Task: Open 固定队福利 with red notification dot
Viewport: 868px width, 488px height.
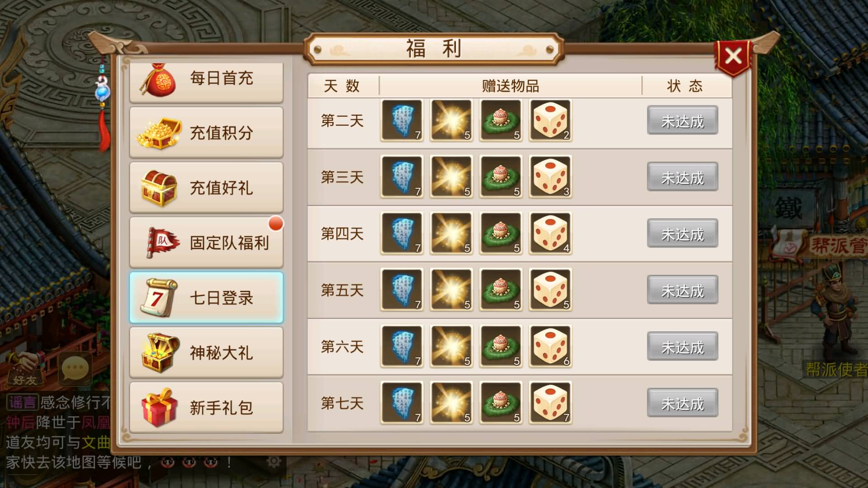Action: [206, 243]
